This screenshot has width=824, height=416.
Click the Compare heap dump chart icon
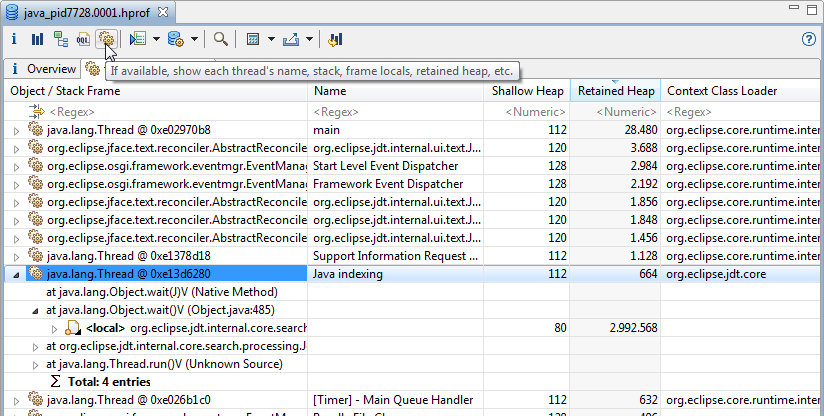pos(335,40)
